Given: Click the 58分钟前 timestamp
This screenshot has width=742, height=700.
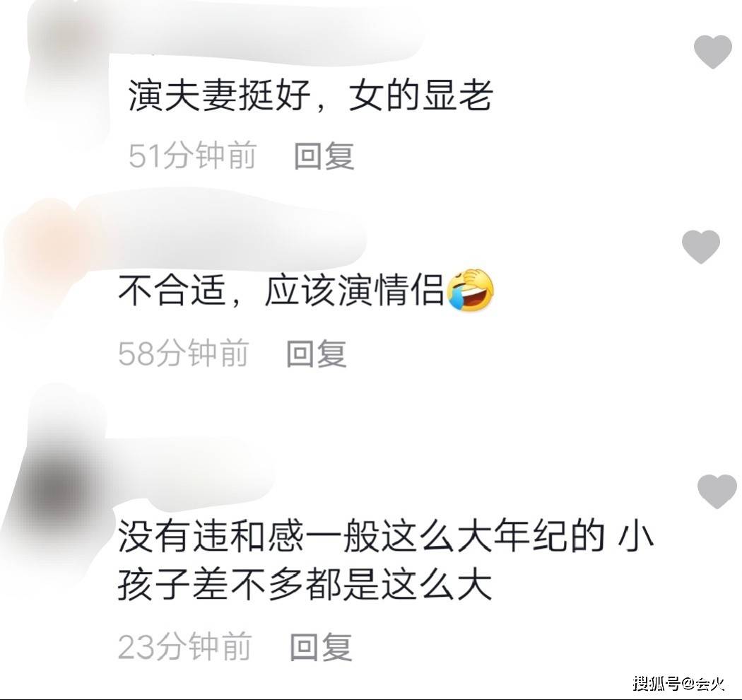Looking at the screenshot, I should point(184,354).
